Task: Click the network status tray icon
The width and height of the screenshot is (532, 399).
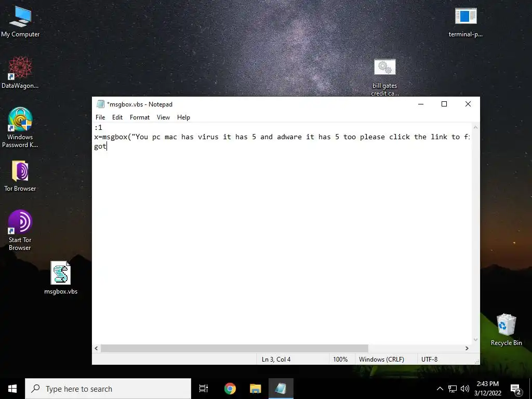Action: coord(453,389)
